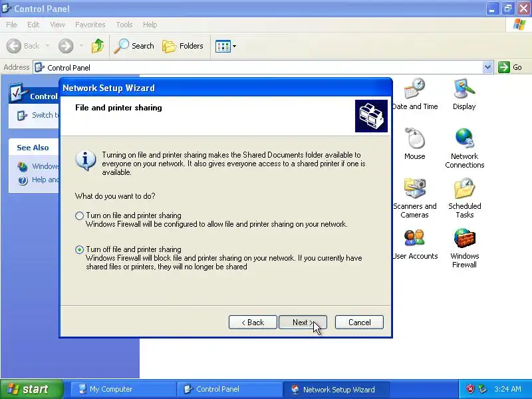Open the View menu
The image size is (532, 399).
point(57,25)
